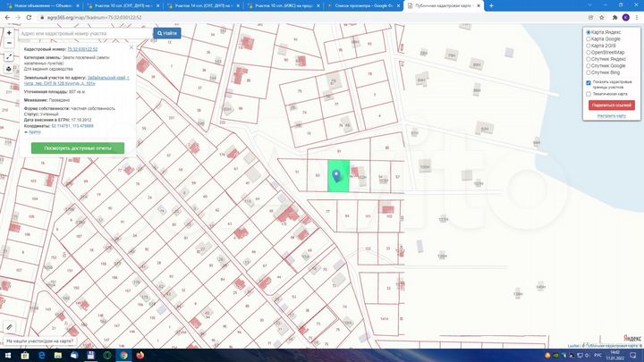Click red share link button

tap(612, 105)
